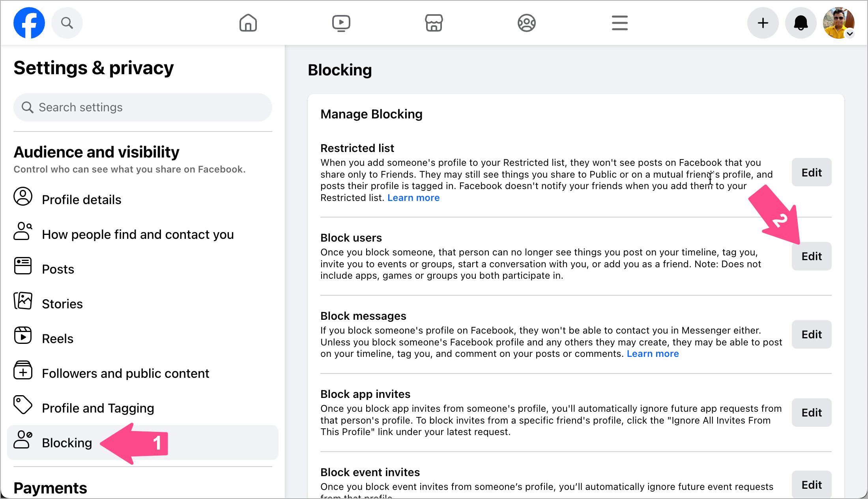Viewport: 868px width, 499px height.
Task: Click the Block event invites heading
Action: 370,472
